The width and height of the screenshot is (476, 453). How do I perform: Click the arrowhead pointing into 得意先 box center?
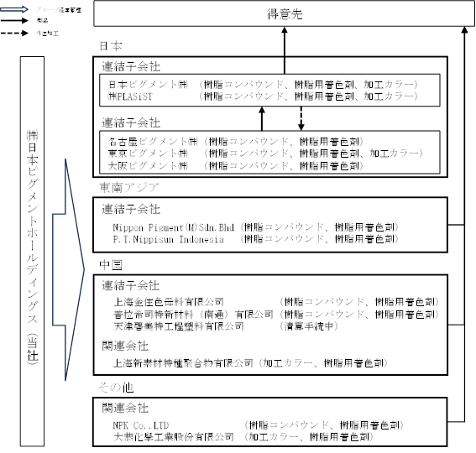tap(285, 29)
